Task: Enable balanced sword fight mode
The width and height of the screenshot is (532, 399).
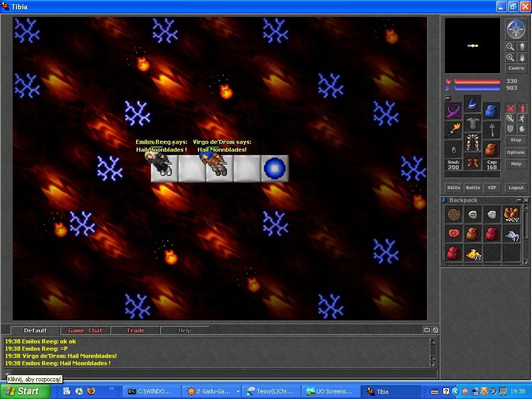Action: coord(510,118)
